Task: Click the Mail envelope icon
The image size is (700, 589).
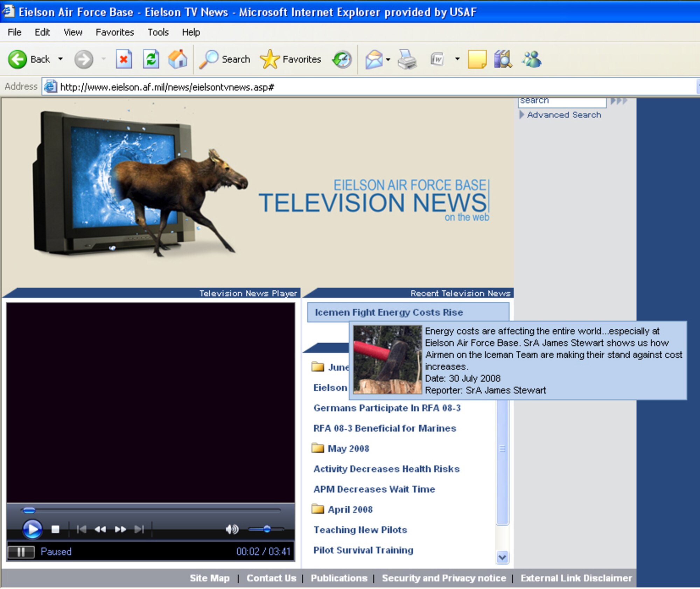Action: 374,59
